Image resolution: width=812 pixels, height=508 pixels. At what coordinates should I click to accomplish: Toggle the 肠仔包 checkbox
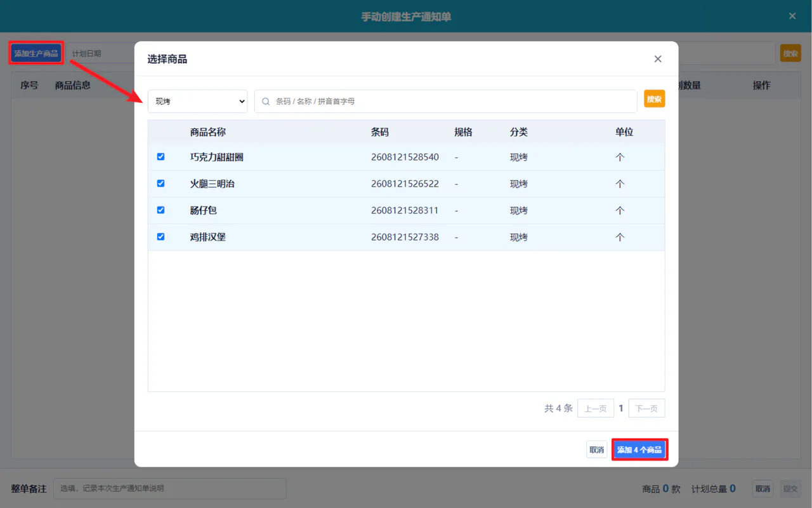(x=160, y=210)
